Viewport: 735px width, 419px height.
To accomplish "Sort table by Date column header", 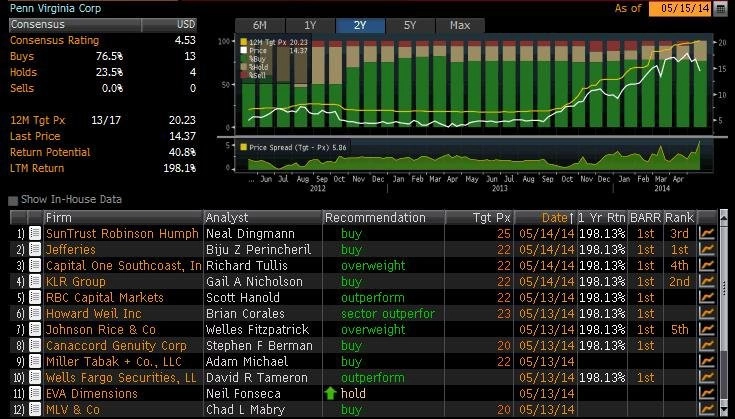I will point(546,217).
